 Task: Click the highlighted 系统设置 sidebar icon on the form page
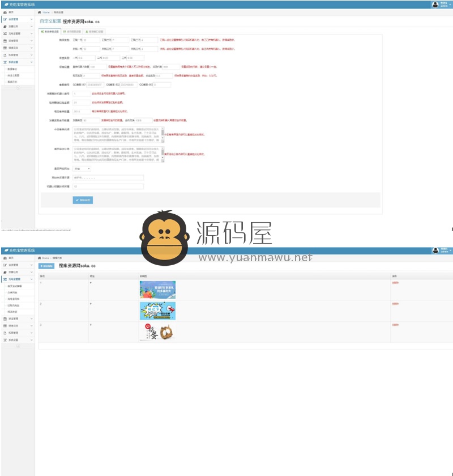pos(5,62)
